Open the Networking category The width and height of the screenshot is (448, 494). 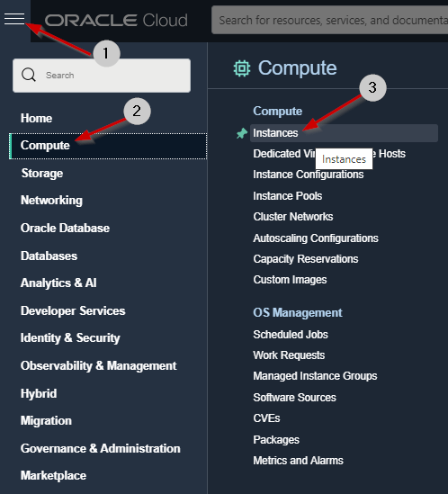click(x=51, y=201)
